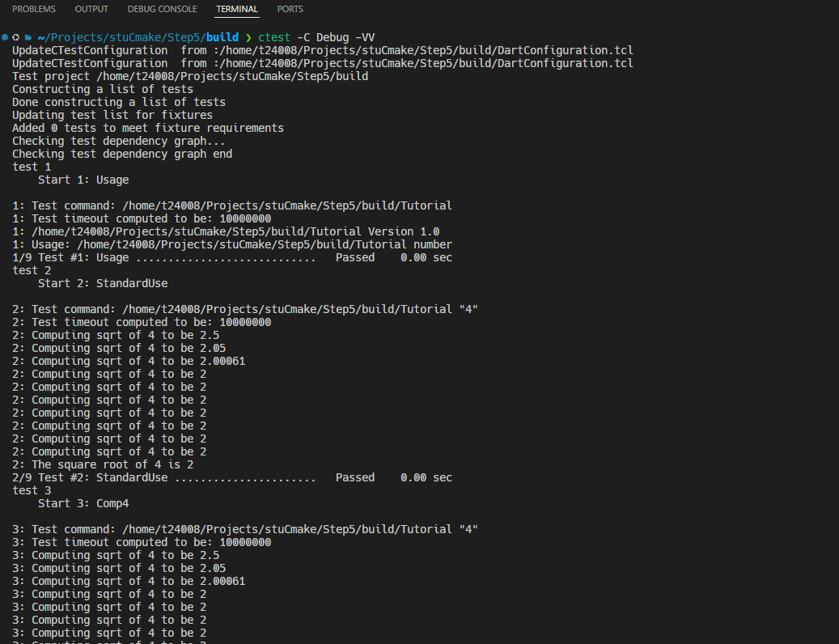This screenshot has width=839, height=644.
Task: Click the "Start 3: Comp4" output line
Action: point(83,503)
